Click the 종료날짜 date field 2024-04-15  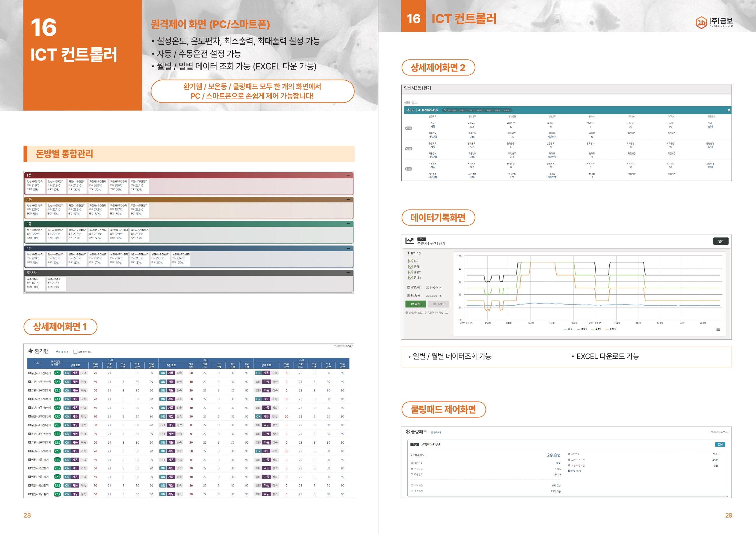pyautogui.click(x=434, y=296)
